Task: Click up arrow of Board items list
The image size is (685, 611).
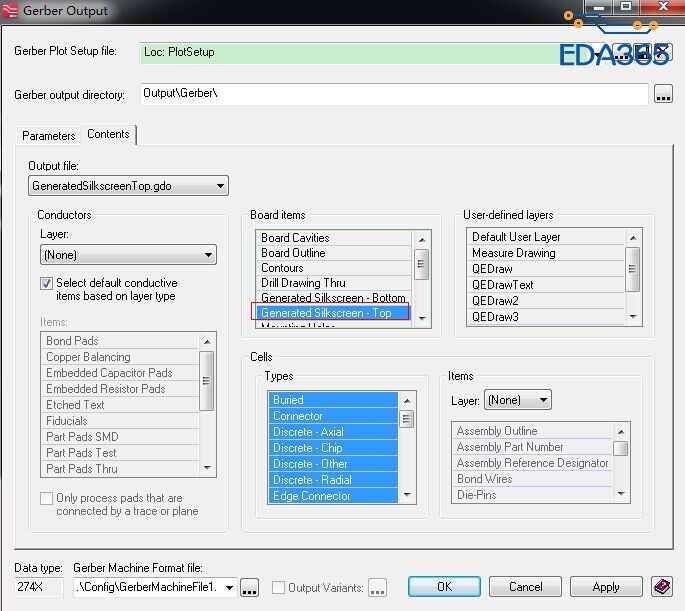Action: tap(422, 239)
